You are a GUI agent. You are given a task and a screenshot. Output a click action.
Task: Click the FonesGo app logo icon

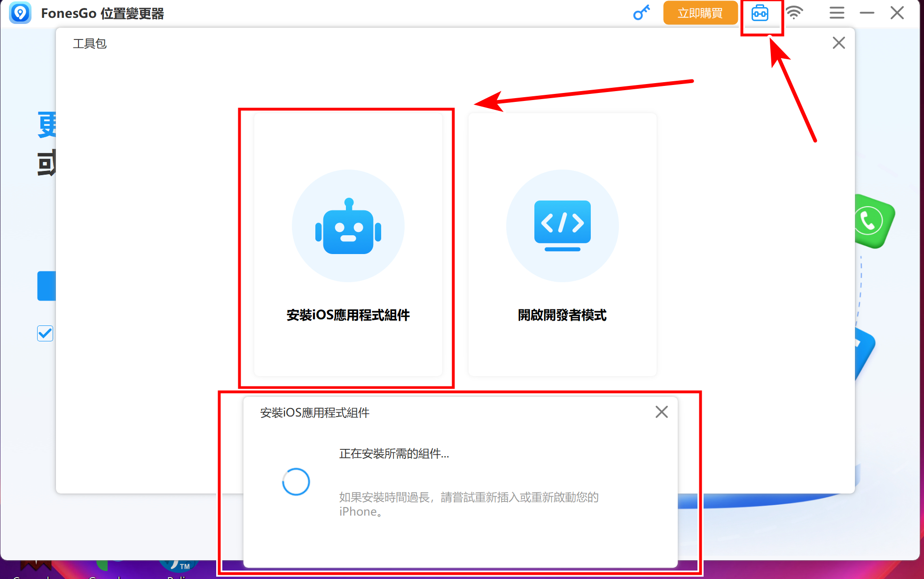20,13
